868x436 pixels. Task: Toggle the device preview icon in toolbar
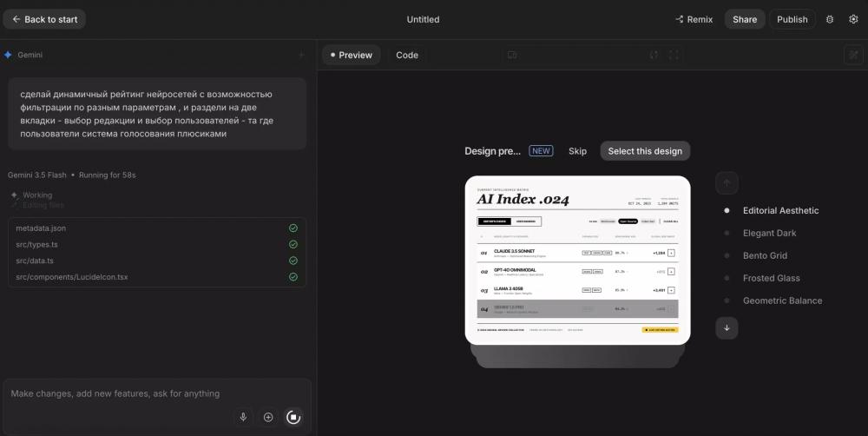[512, 55]
